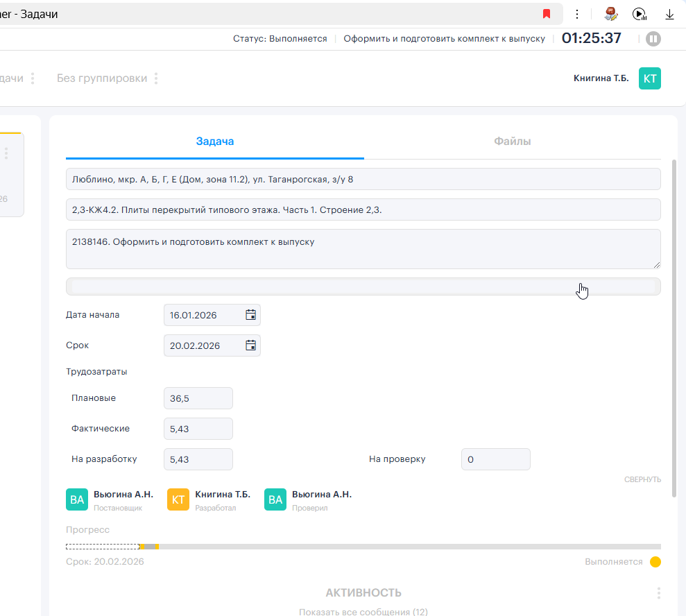This screenshot has height=616, width=686.
Task: Pause the running task timer
Action: click(653, 39)
